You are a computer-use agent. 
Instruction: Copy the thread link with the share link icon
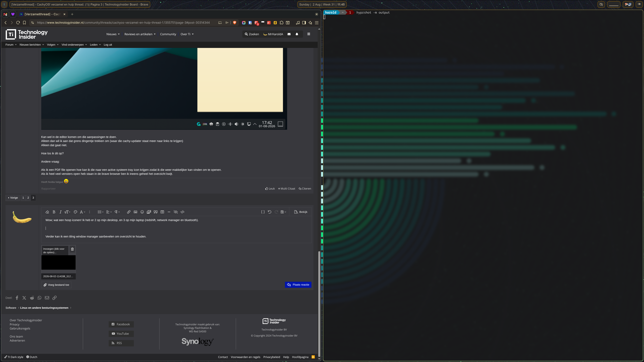[55, 298]
